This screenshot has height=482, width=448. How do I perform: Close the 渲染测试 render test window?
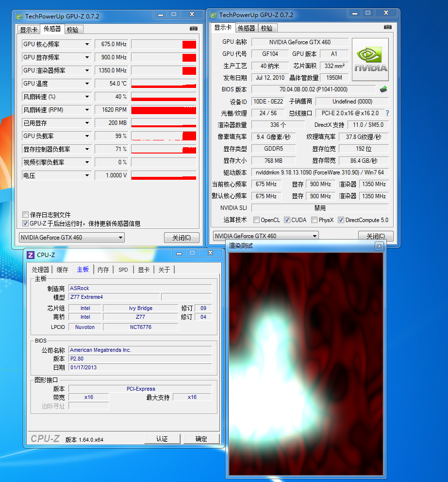click(379, 246)
